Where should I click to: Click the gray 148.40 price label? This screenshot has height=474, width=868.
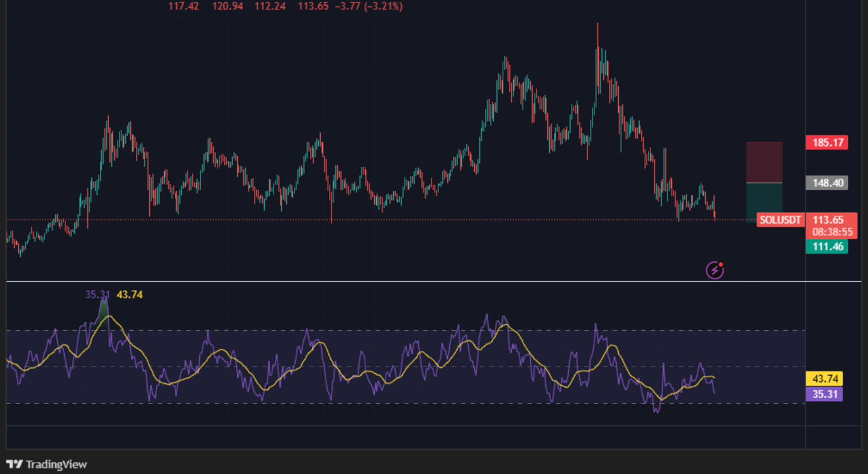pyautogui.click(x=826, y=183)
